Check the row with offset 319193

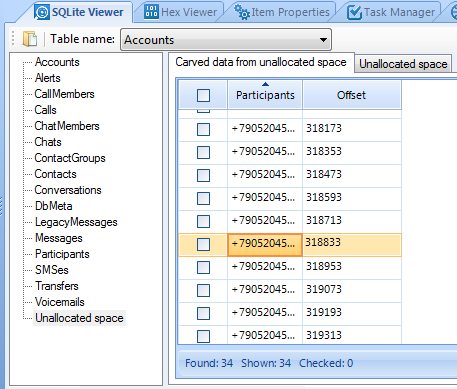pyautogui.click(x=203, y=313)
